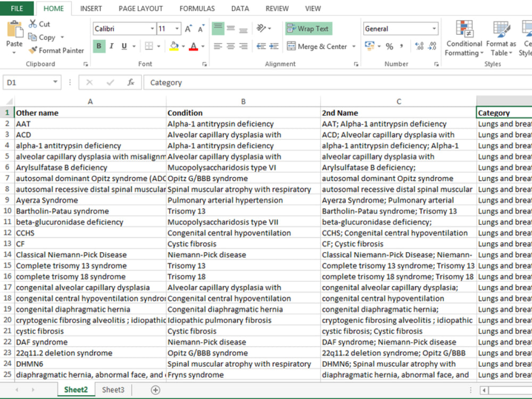
Task: Open the font size dropdown
Action: pos(177,29)
